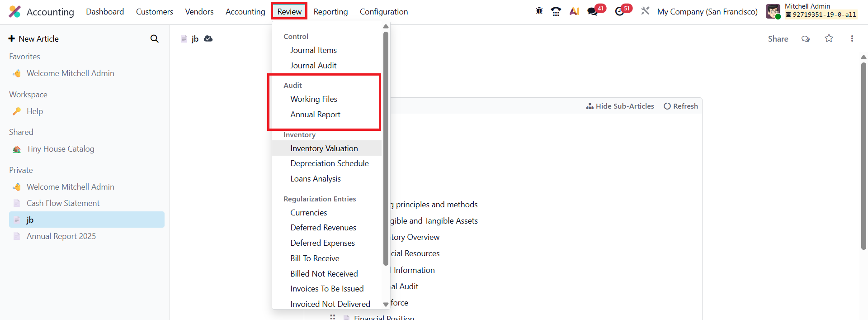868x320 pixels.
Task: Click the Accounting app logo icon
Action: pyautogui.click(x=14, y=12)
